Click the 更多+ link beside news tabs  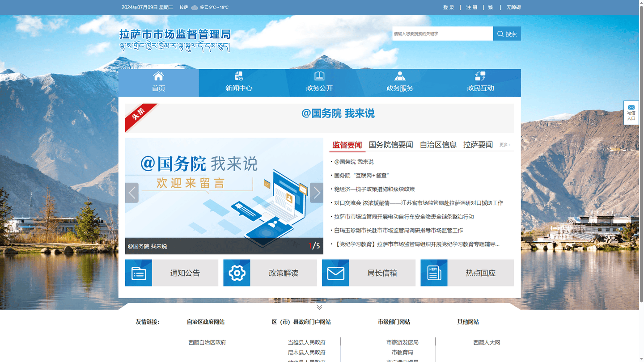point(505,145)
